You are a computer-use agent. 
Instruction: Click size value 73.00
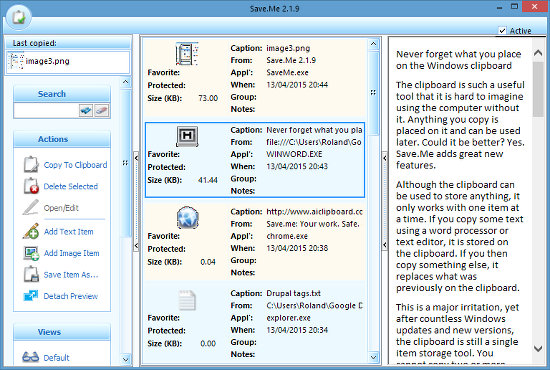208,98
